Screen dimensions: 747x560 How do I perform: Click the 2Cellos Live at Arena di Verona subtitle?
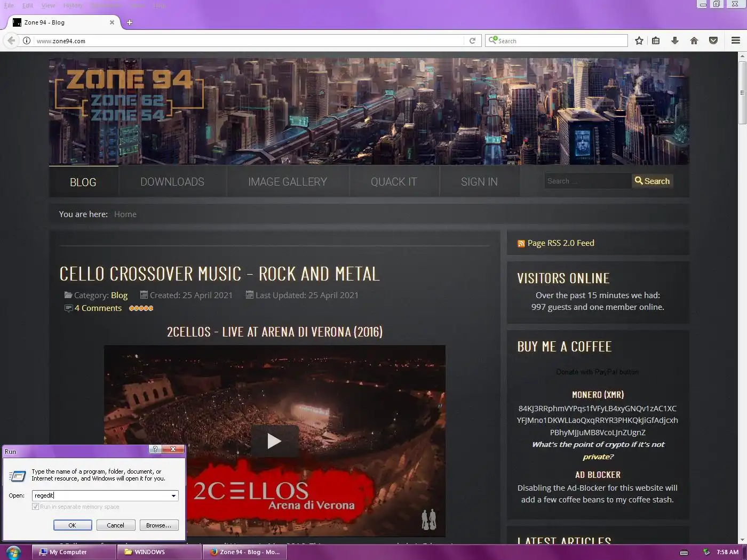click(x=275, y=332)
